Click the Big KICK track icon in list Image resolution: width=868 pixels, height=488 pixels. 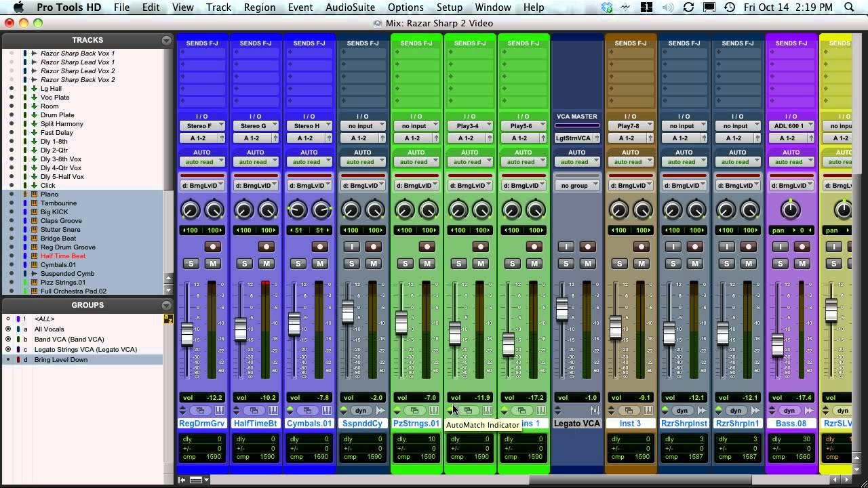pos(34,212)
